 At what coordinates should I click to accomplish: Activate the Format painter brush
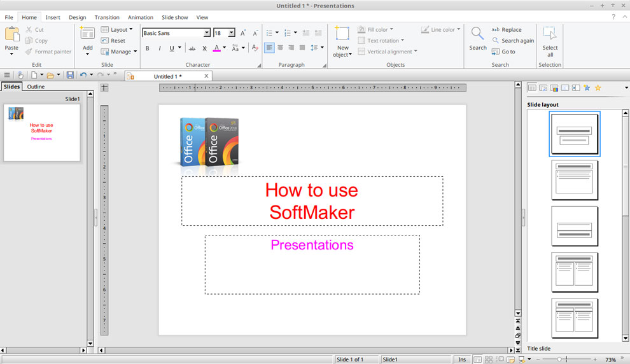[29, 52]
